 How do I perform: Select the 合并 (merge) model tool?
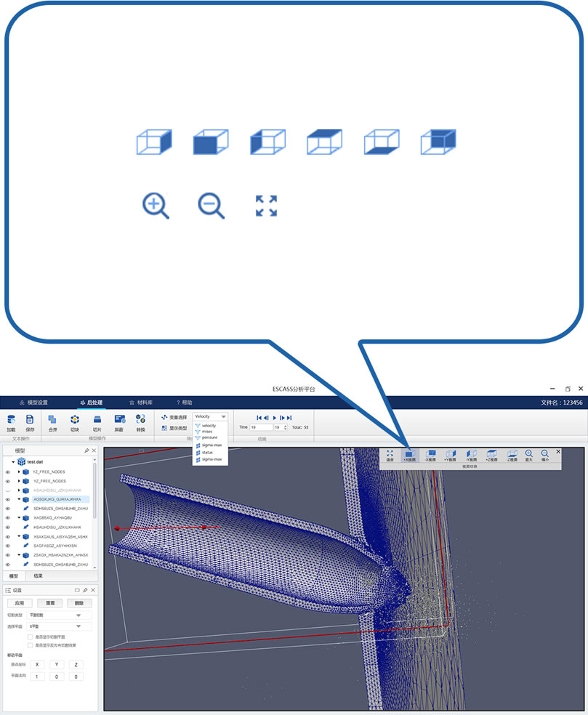click(52, 421)
